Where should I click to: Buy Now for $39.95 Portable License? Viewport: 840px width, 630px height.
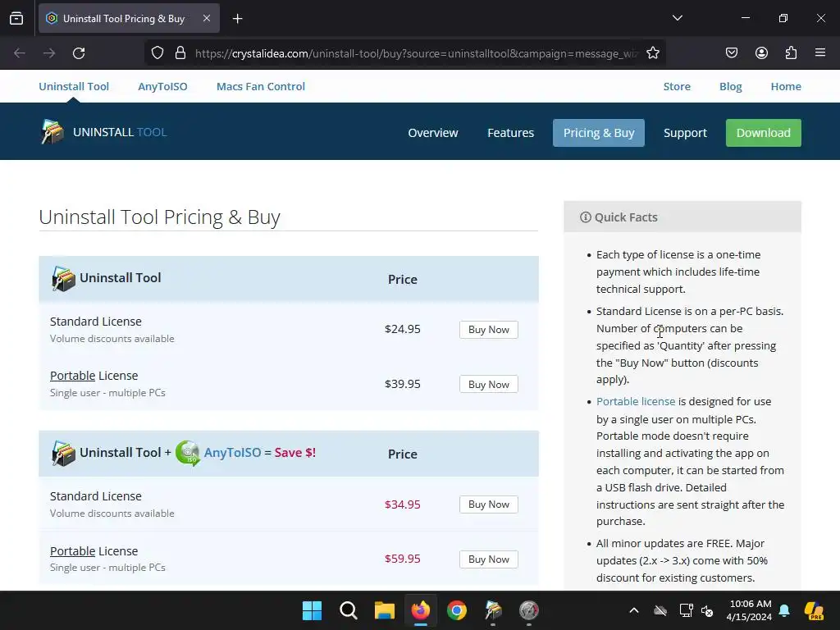pos(489,384)
